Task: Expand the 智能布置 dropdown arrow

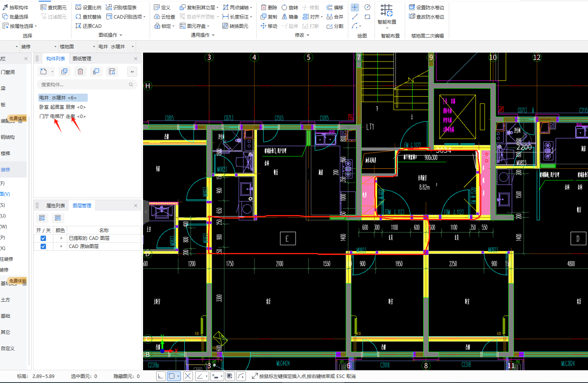Action: pyautogui.click(x=387, y=27)
